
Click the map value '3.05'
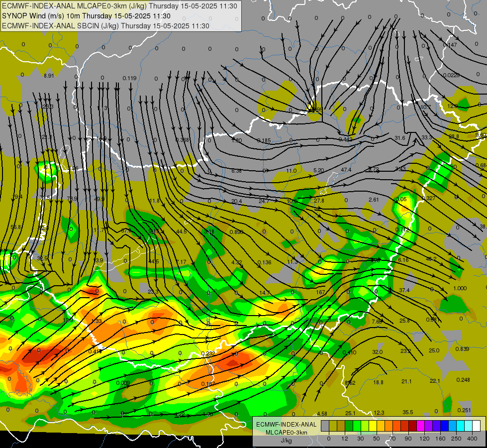tap(401, 199)
